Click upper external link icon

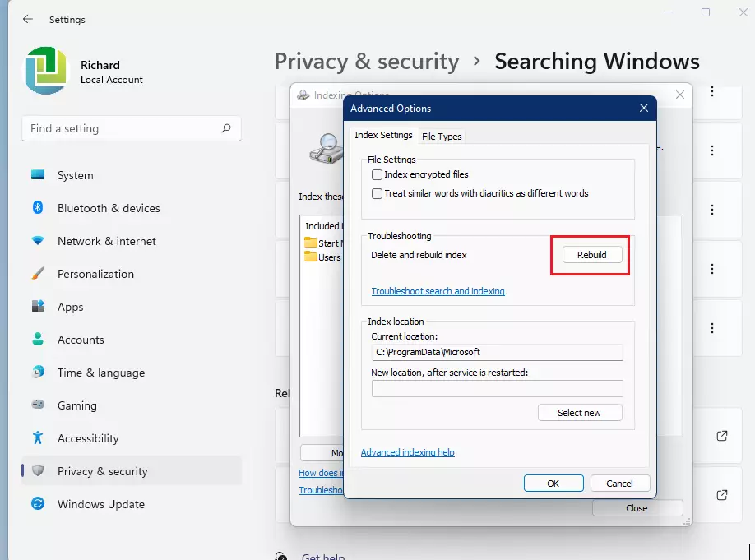[x=722, y=436]
